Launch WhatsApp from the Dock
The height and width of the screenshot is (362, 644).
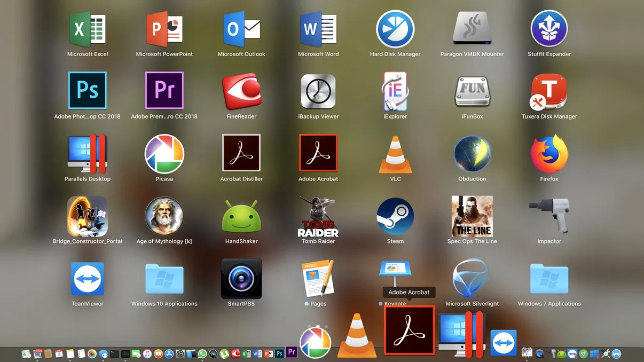202,353
